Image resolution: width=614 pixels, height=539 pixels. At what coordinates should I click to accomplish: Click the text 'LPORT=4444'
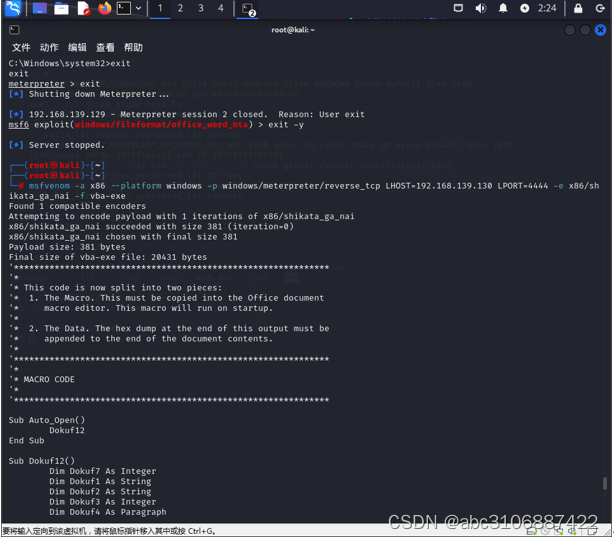(x=522, y=186)
